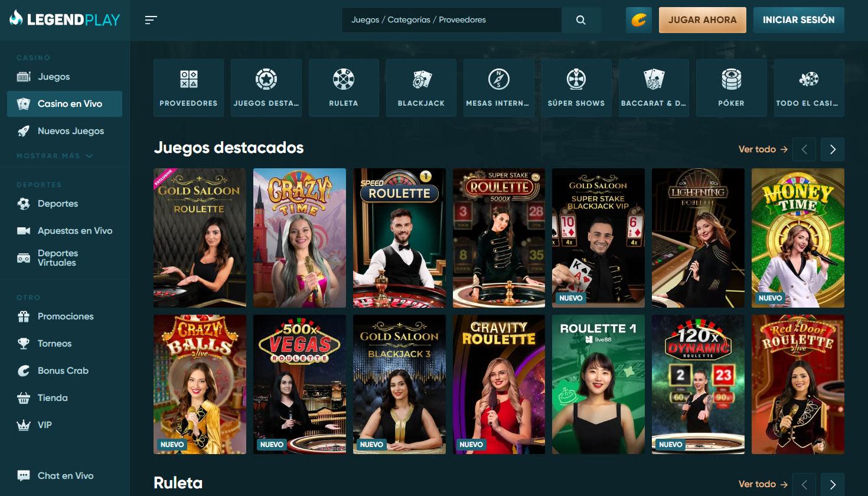Open the Tienda store link
The width and height of the screenshot is (868, 496).
pos(64,398)
